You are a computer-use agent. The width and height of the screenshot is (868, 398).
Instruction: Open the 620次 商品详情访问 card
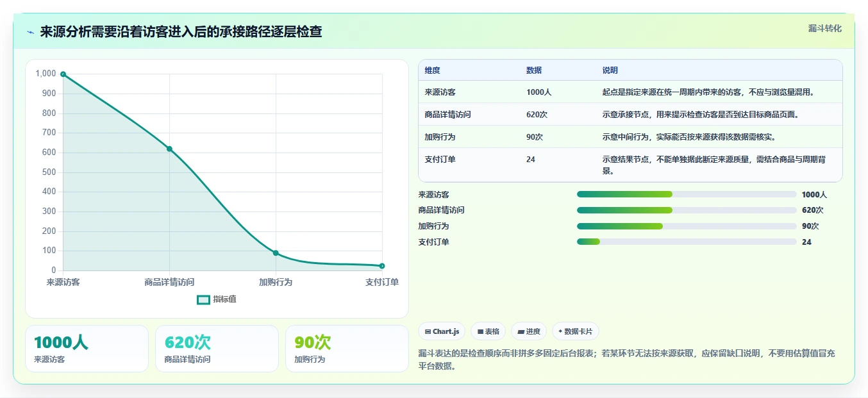217,349
